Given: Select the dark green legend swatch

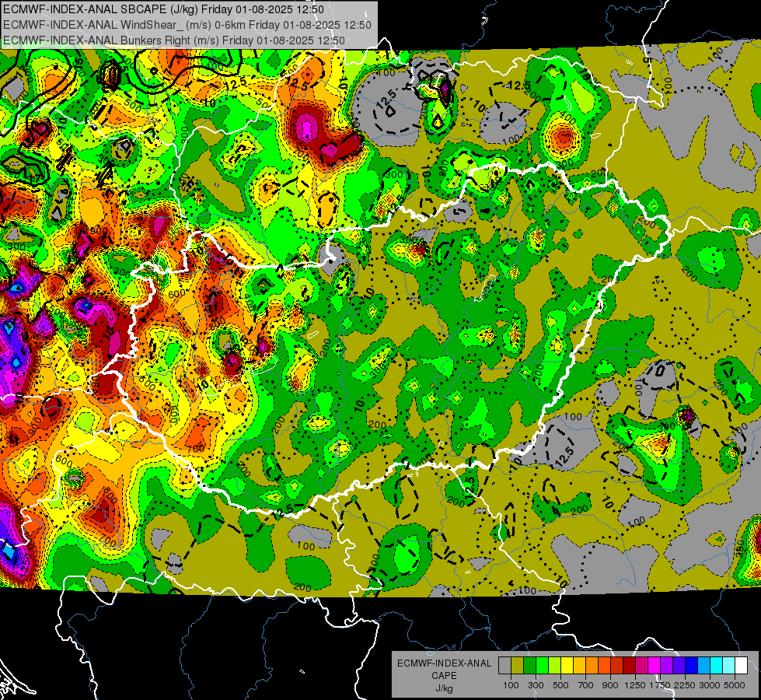Looking at the screenshot, I should (529, 666).
